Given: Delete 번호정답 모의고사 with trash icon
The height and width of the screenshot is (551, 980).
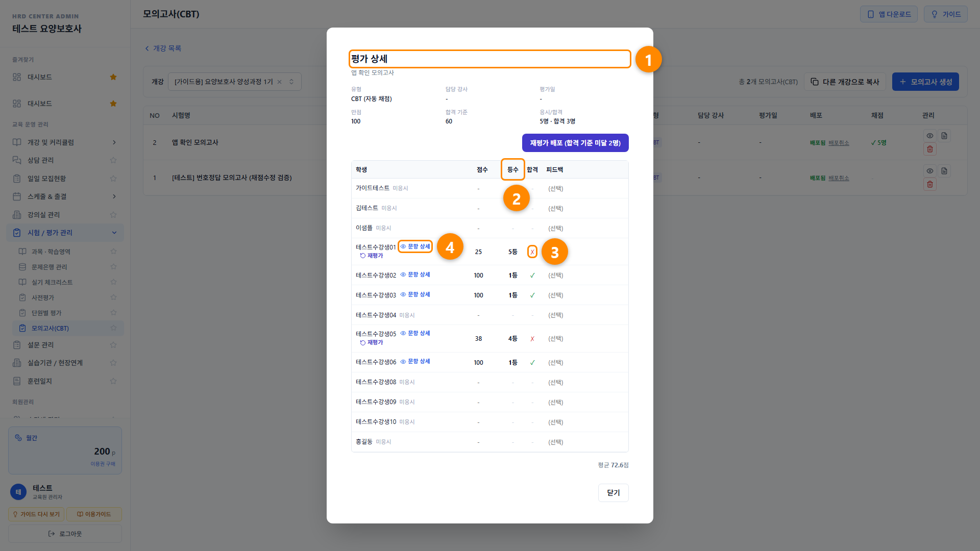Looking at the screenshot, I should pos(930,184).
